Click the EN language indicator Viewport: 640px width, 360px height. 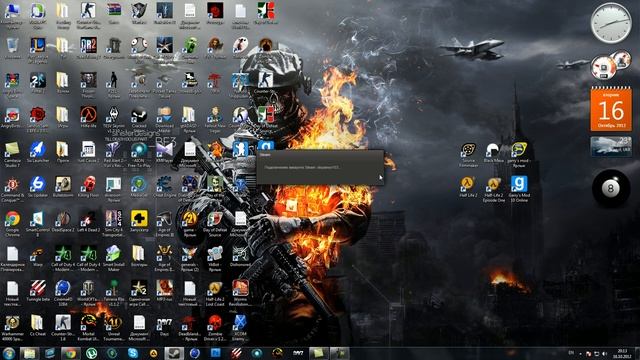click(571, 353)
